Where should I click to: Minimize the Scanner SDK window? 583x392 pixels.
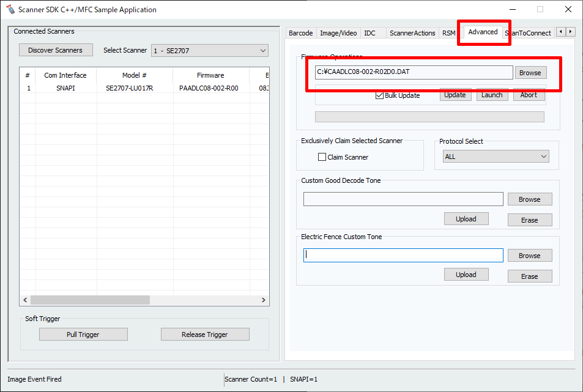[513, 9]
